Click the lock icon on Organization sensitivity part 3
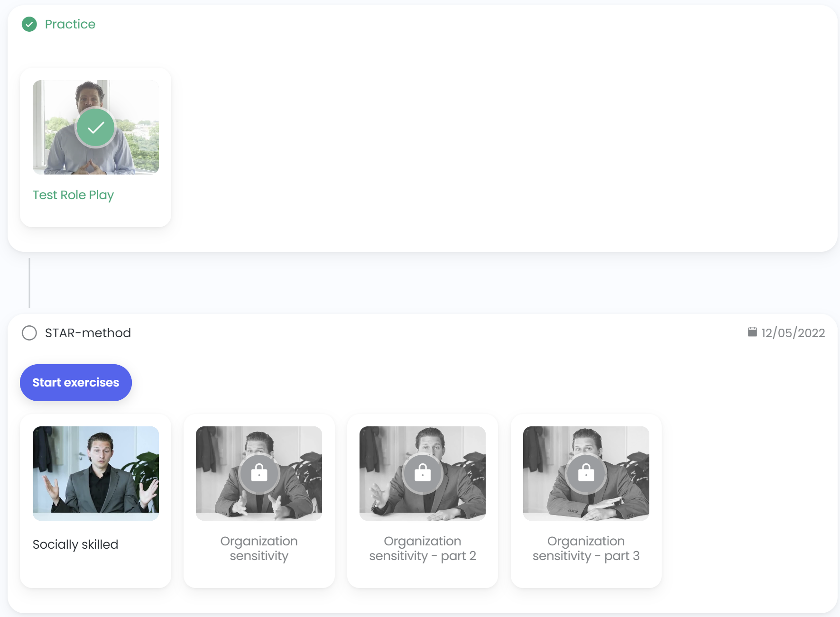840x617 pixels. [x=586, y=473]
